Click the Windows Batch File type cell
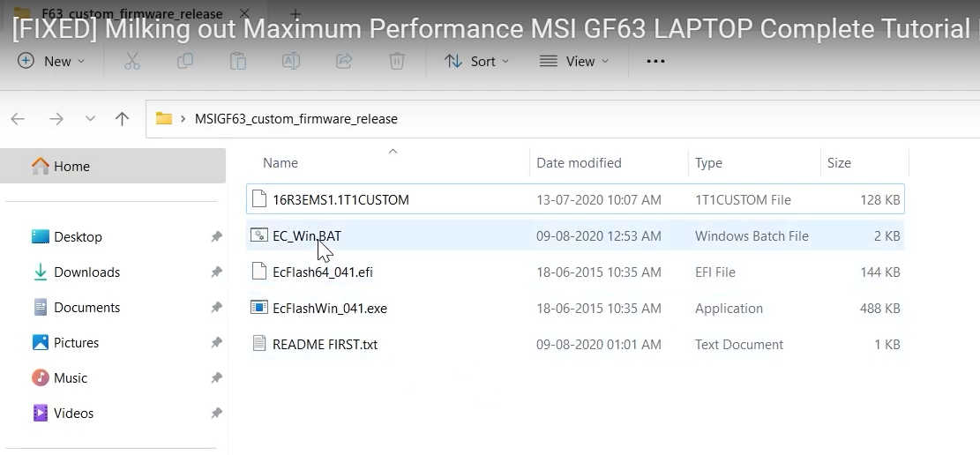The height and width of the screenshot is (455, 980). point(752,236)
